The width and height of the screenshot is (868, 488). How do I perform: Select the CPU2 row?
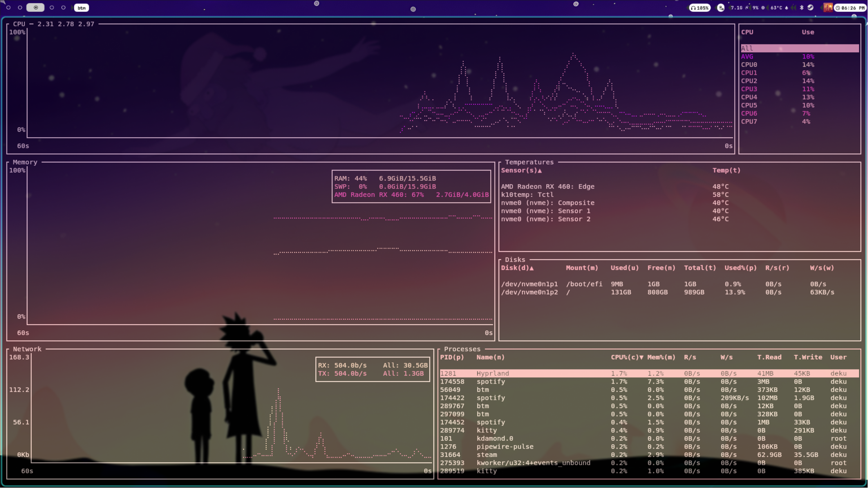[x=800, y=81]
